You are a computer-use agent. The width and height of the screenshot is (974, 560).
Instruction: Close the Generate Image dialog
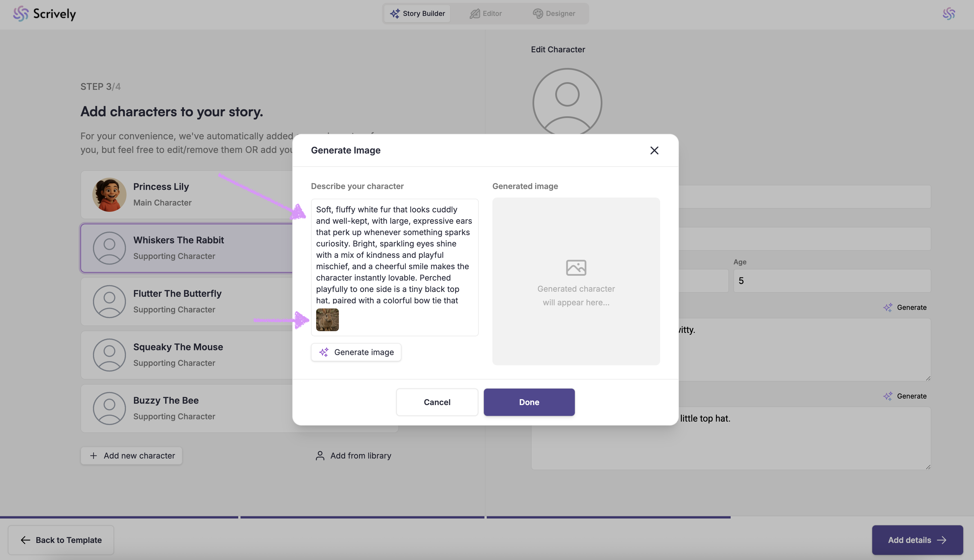point(654,150)
